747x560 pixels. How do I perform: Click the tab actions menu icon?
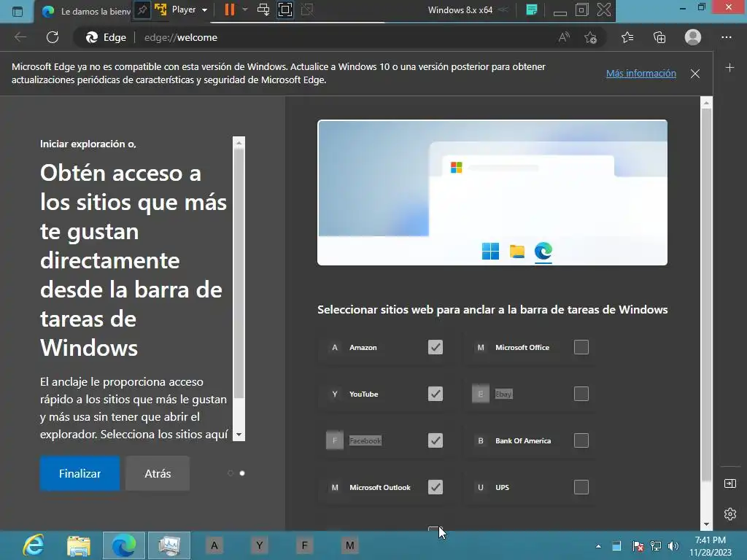(18, 12)
